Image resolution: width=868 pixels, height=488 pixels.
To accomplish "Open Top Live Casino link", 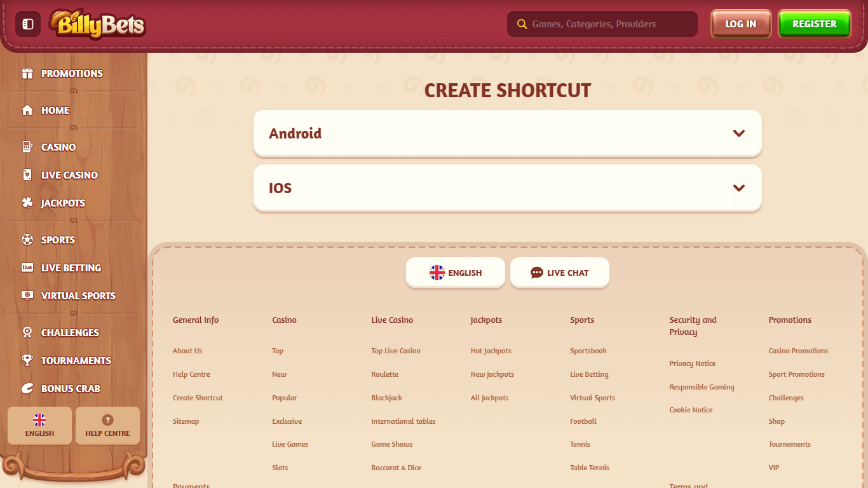I will click(396, 351).
